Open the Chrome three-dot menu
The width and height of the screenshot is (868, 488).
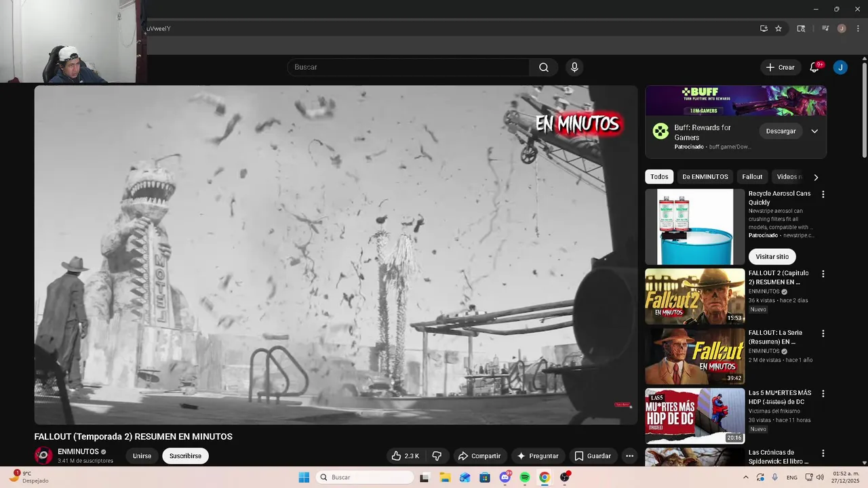tap(858, 28)
